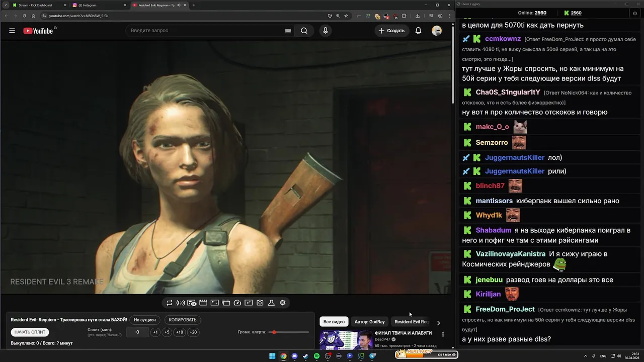Reload the page in the browser
The width and height of the screenshot is (644, 362).
(24, 16)
